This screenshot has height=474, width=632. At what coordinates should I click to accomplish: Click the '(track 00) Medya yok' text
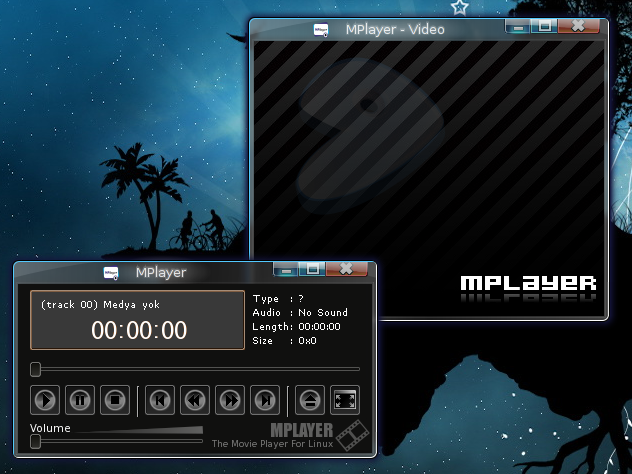click(x=100, y=305)
